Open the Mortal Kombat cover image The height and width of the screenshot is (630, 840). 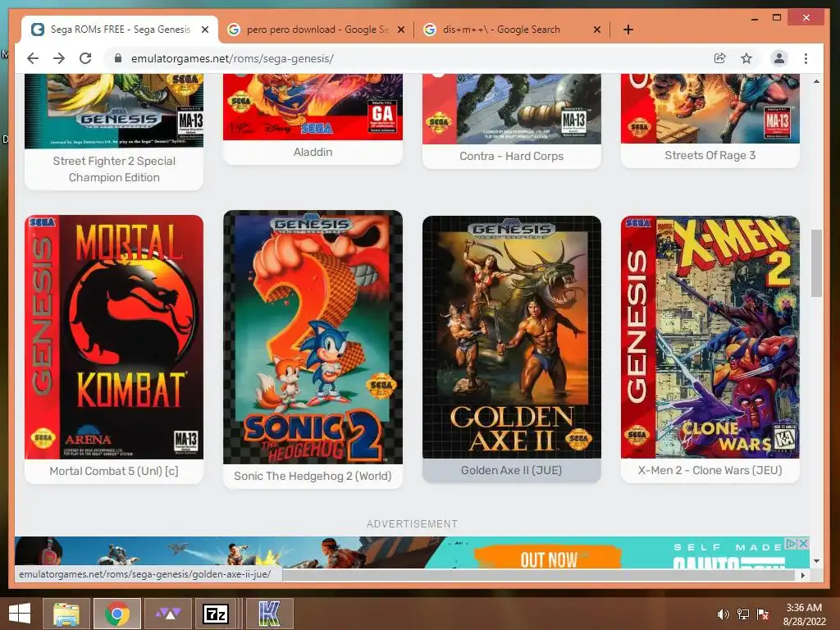tap(114, 337)
